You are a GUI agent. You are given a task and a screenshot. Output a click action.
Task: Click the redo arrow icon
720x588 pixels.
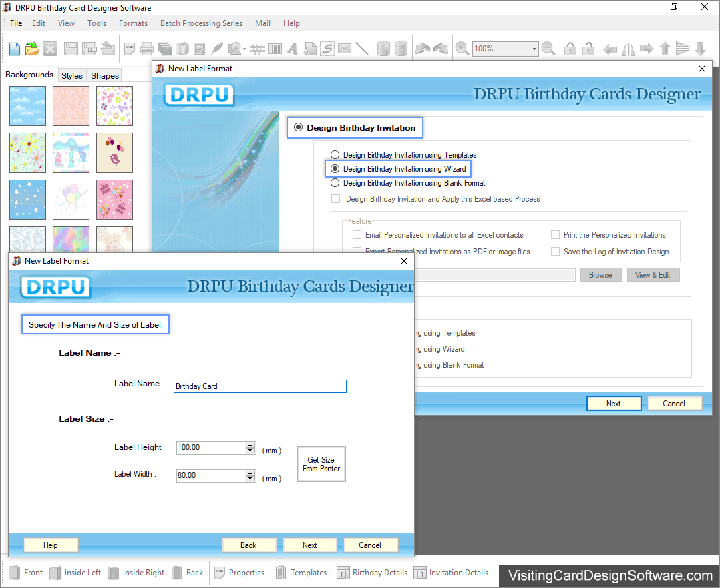point(440,49)
